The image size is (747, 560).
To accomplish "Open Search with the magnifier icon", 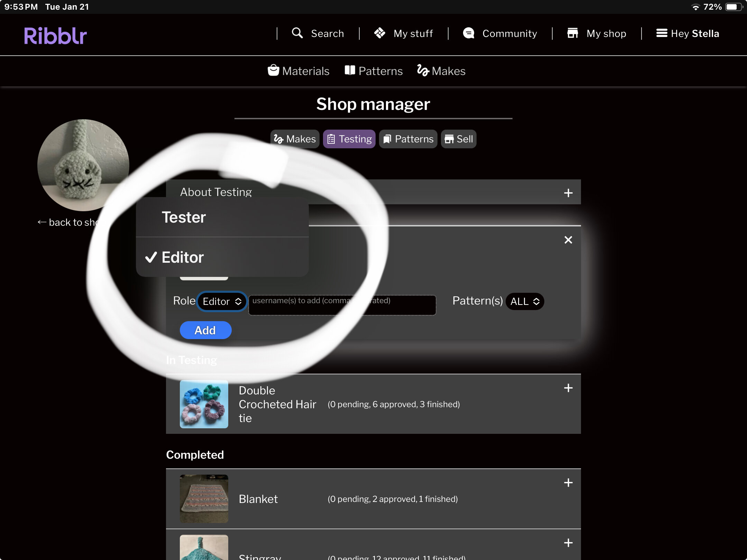I will tap(297, 33).
